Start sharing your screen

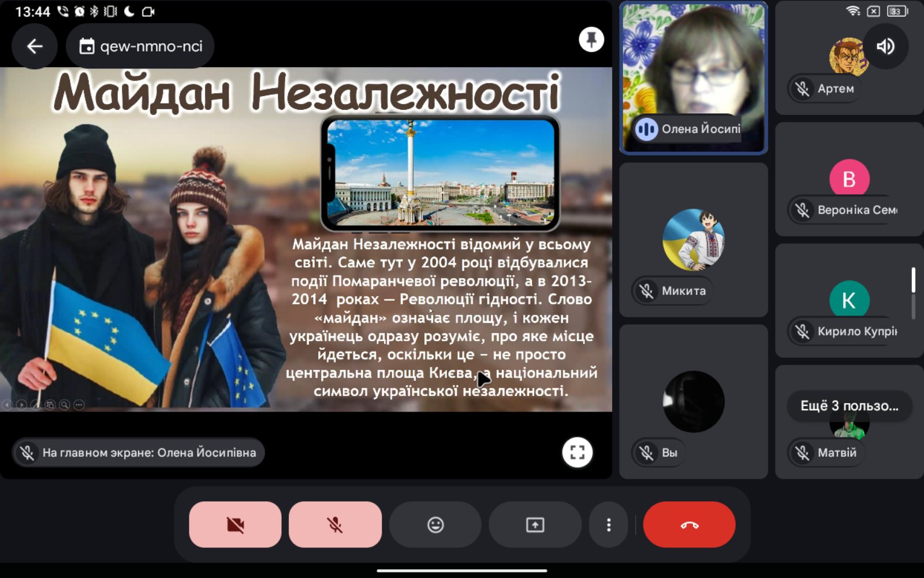tap(535, 524)
